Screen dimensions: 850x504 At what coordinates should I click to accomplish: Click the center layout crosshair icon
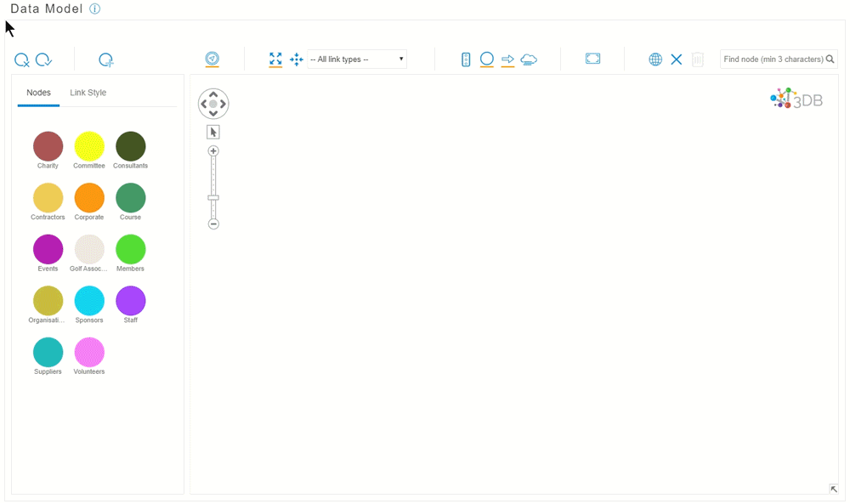[295, 59]
